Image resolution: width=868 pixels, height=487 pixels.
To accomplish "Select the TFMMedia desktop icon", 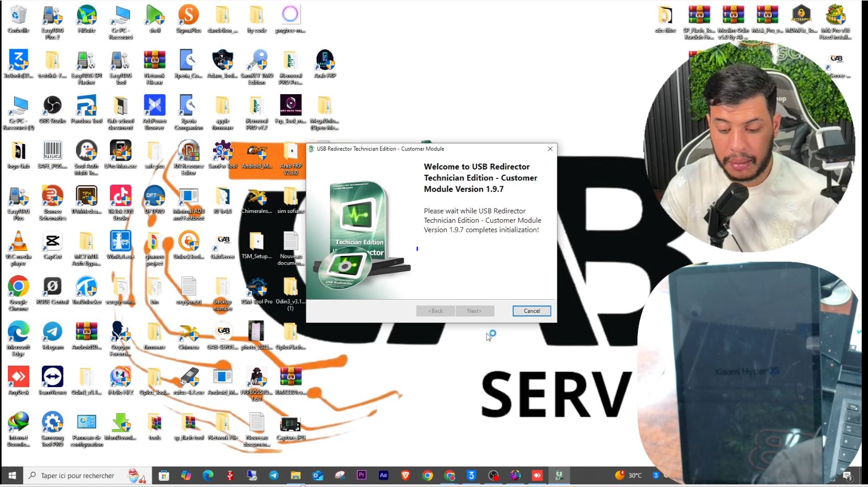I will (x=86, y=200).
